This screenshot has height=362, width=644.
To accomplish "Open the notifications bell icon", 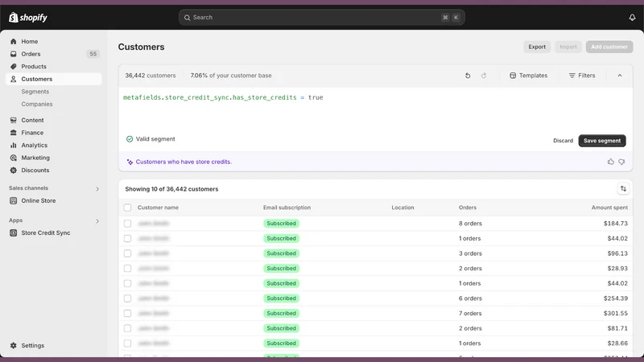I will (632, 17).
